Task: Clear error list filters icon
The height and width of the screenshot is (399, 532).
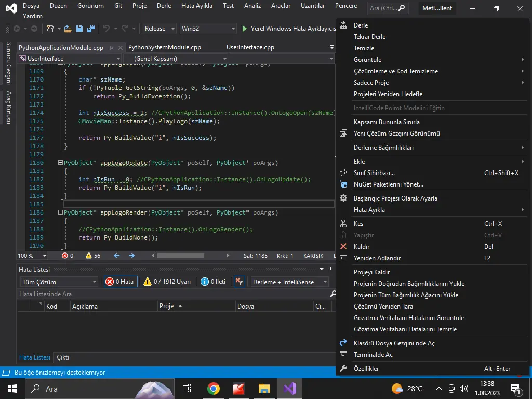Action: pos(239,282)
